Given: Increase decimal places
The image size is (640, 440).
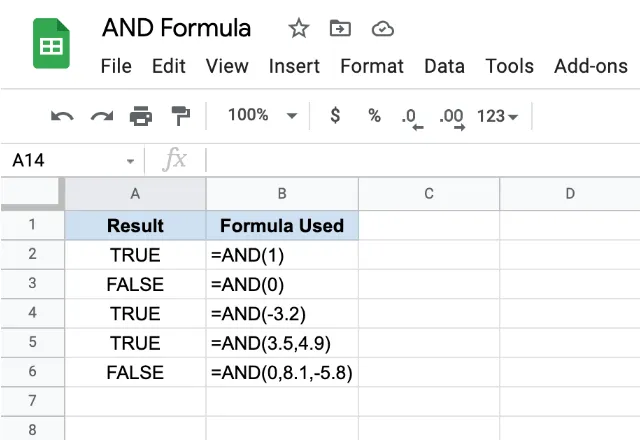Looking at the screenshot, I should pyautogui.click(x=452, y=117).
